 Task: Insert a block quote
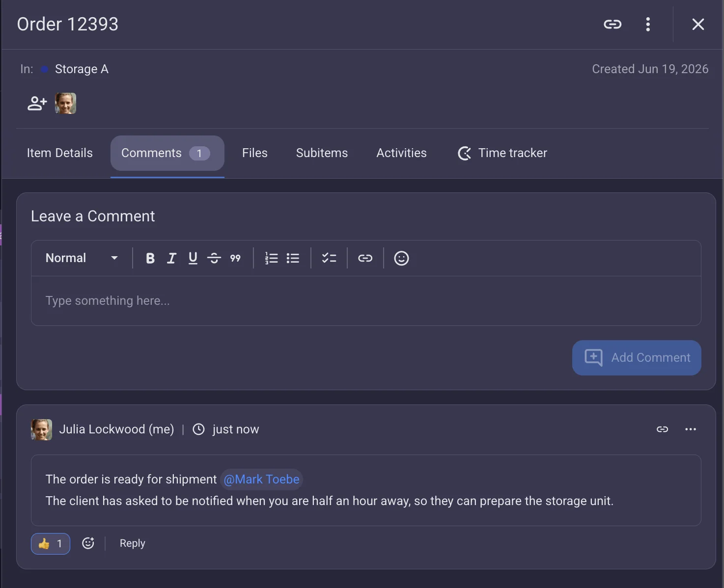click(x=235, y=258)
